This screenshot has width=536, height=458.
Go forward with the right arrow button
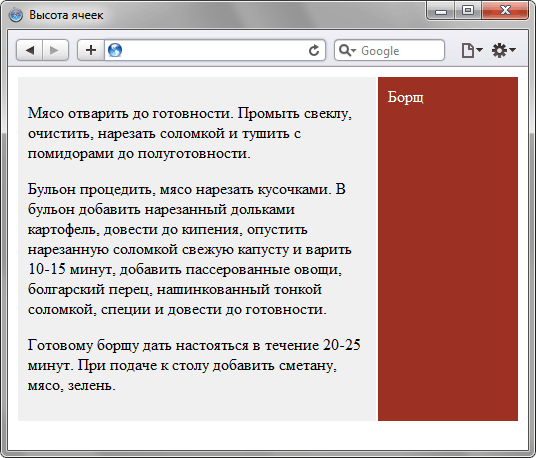pos(55,50)
